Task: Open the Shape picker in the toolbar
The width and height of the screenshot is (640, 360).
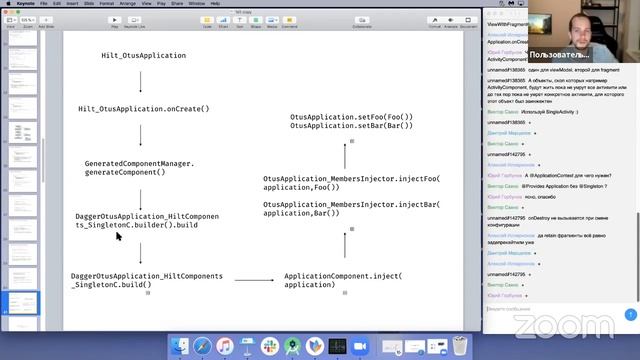Action: [x=256, y=20]
